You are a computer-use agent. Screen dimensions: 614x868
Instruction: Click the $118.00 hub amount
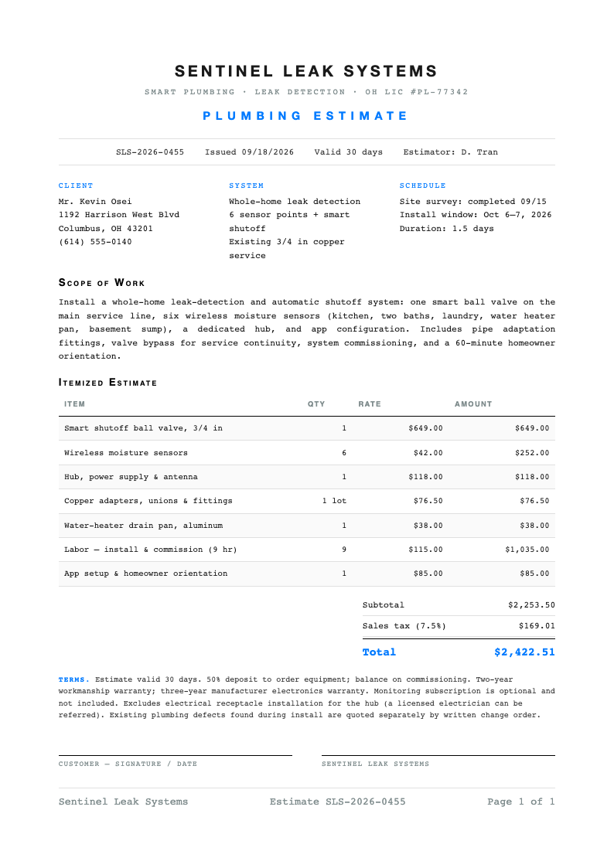coord(532,477)
